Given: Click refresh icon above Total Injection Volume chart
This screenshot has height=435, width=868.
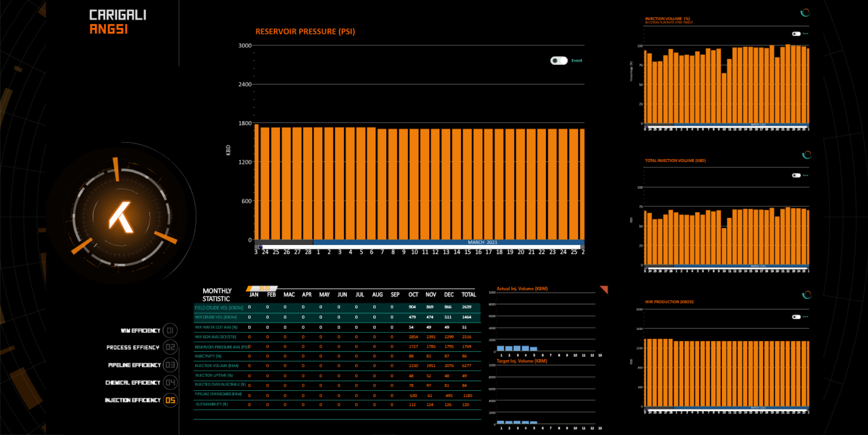Looking at the screenshot, I should 806,155.
